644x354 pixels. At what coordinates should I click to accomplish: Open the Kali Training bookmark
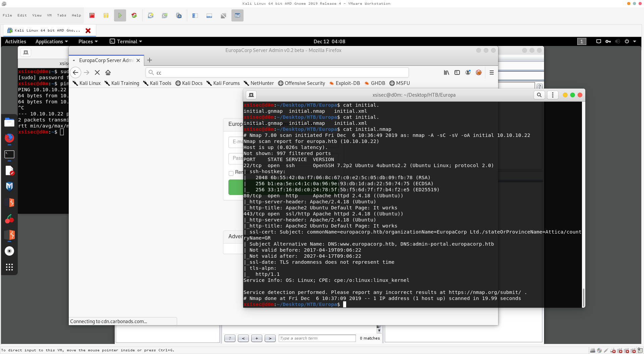(x=122, y=83)
